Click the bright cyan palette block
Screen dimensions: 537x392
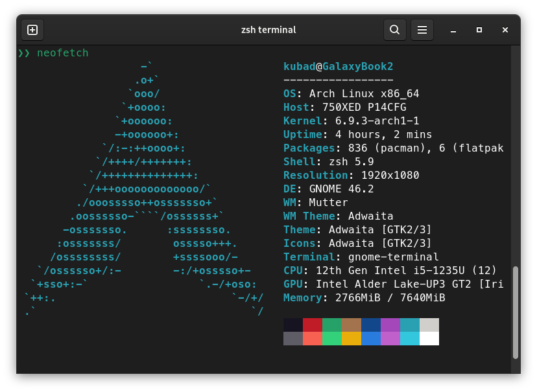coord(410,339)
